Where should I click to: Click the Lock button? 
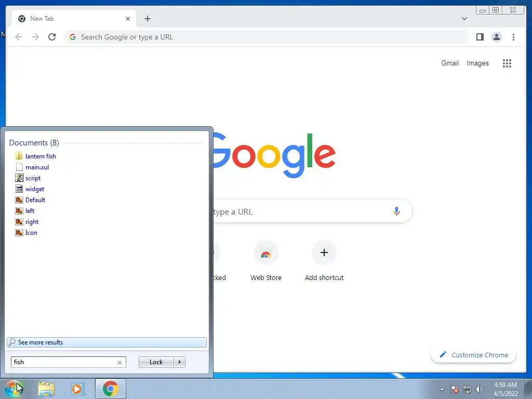click(x=156, y=362)
